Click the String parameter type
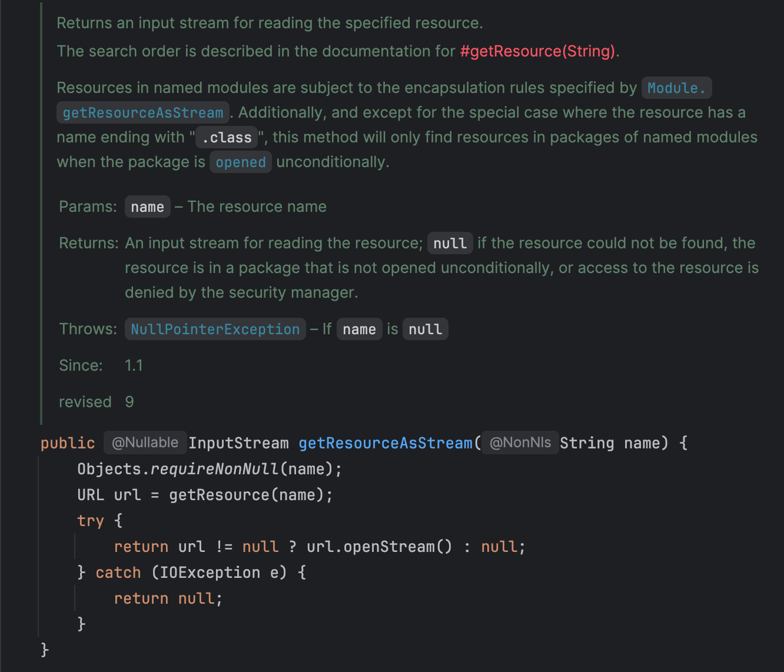This screenshot has width=784, height=672. 587,443
